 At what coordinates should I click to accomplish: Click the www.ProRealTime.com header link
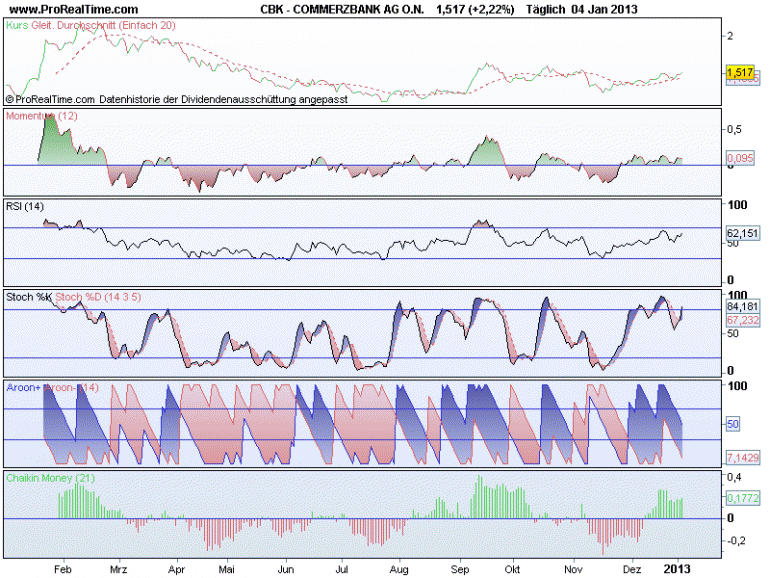coord(74,9)
